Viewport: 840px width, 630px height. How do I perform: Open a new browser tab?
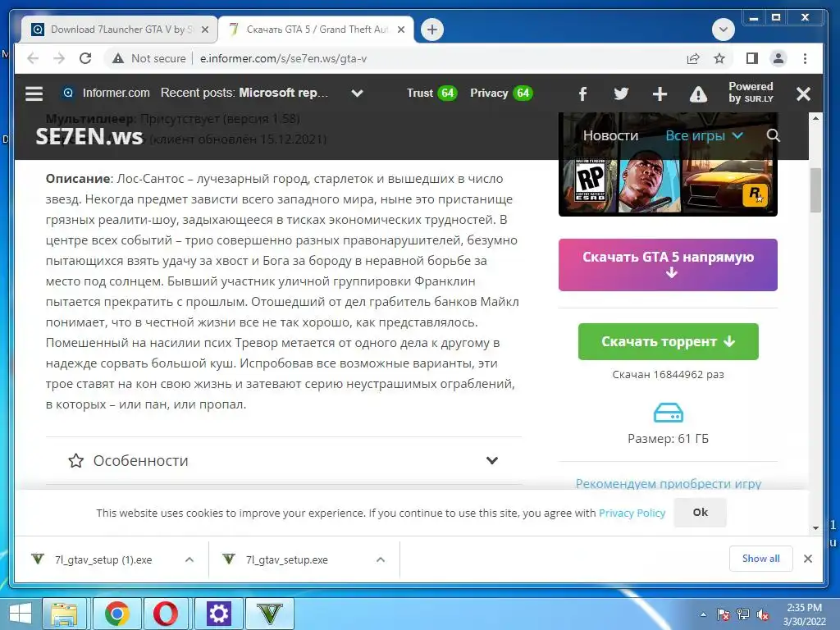432,30
